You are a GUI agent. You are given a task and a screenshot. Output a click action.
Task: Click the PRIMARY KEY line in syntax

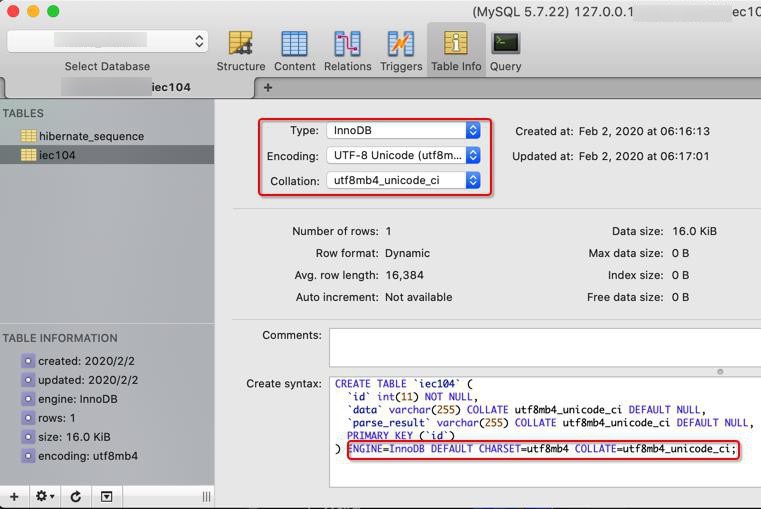pyautogui.click(x=401, y=436)
